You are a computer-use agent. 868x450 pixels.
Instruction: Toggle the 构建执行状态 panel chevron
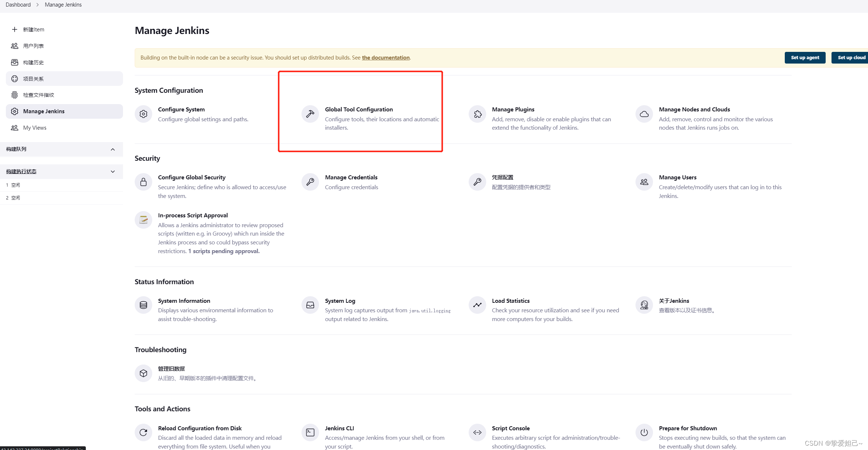(113, 172)
